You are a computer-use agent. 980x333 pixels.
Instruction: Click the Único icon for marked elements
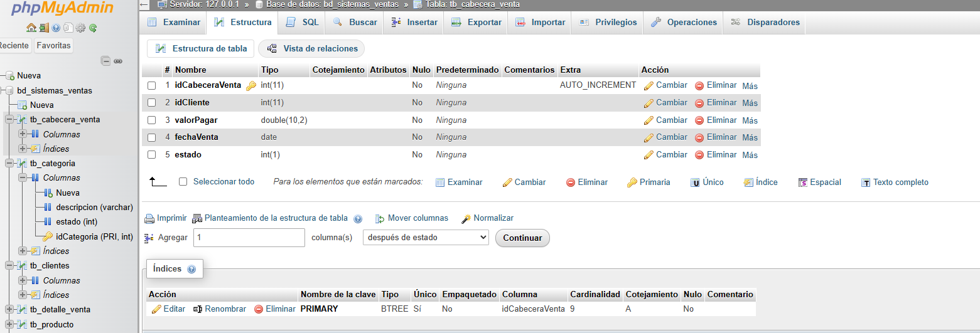(x=696, y=182)
